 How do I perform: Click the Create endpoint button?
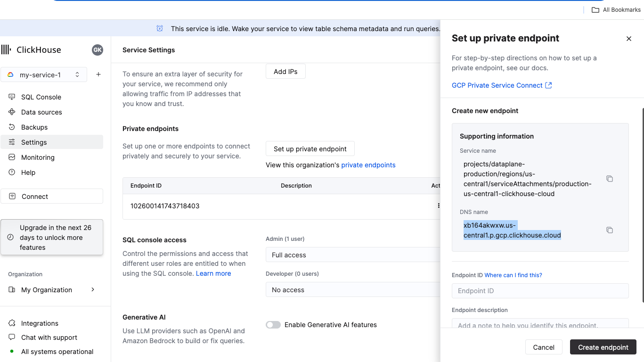tap(603, 347)
